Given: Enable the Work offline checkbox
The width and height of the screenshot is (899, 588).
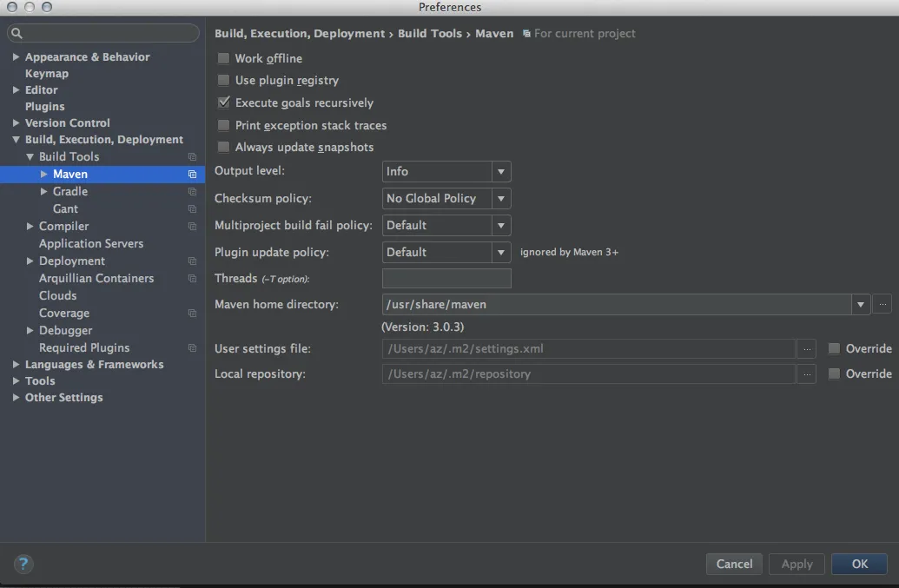Looking at the screenshot, I should (x=223, y=58).
